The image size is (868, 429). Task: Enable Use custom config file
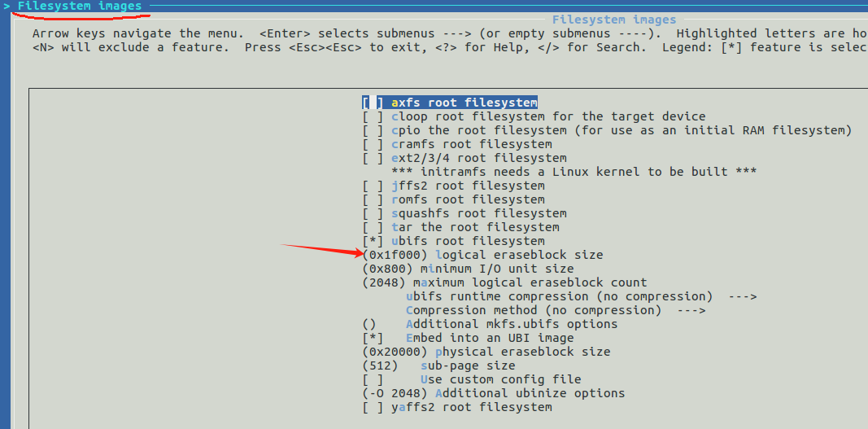(x=373, y=379)
